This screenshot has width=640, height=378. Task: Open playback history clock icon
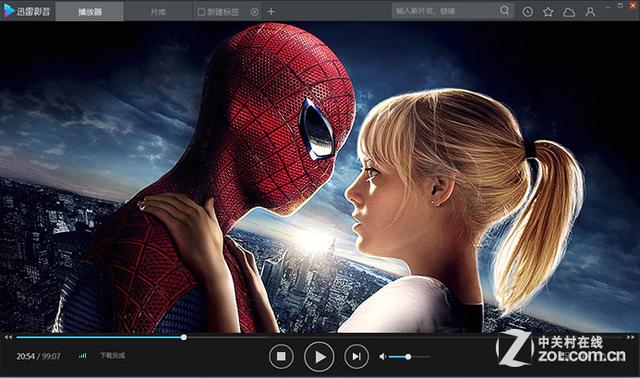[x=527, y=12]
